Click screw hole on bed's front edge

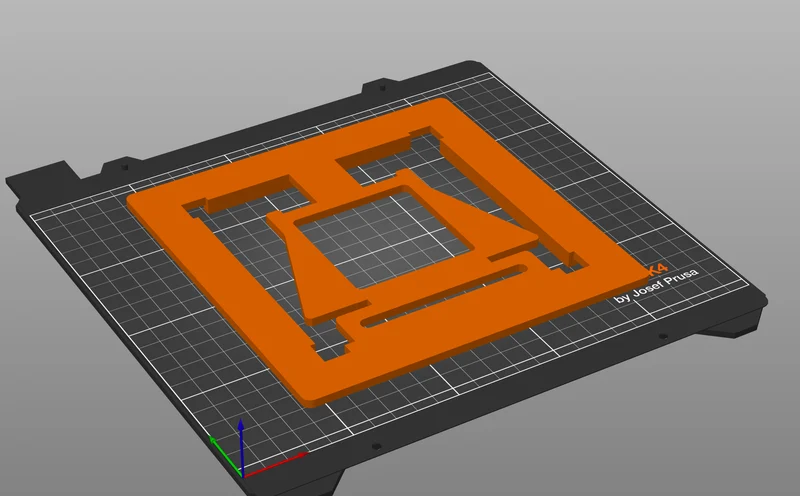tap(377, 447)
